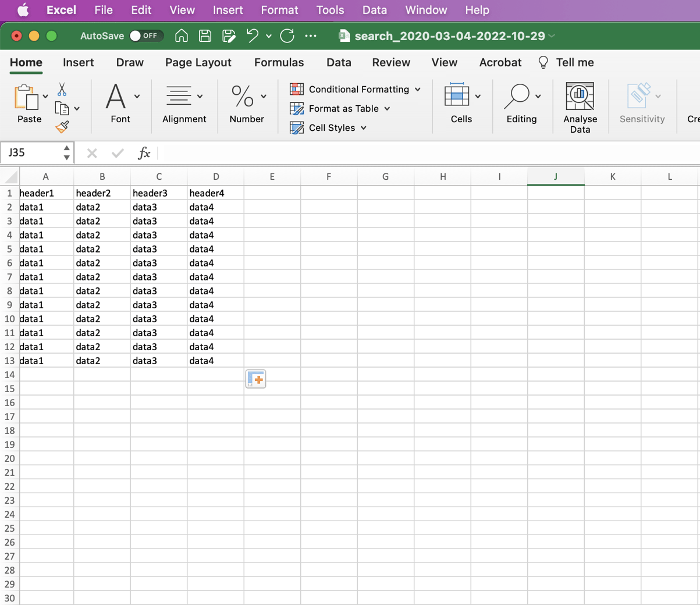This screenshot has width=700, height=605.
Task: Expand the Number format dropdown arrow
Action: pos(263,97)
